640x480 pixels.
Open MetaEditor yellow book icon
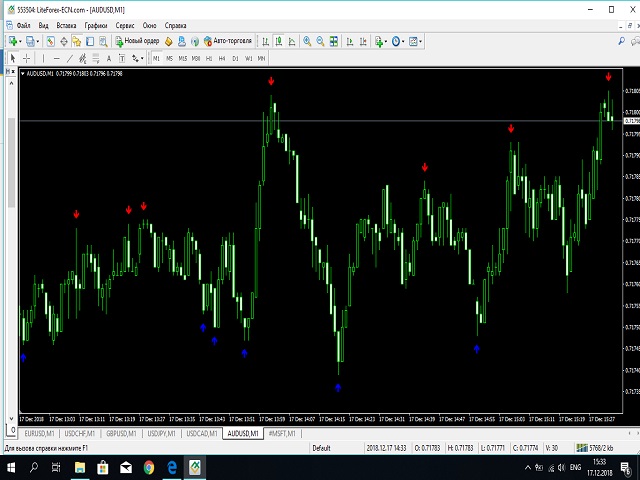[x=169, y=41]
